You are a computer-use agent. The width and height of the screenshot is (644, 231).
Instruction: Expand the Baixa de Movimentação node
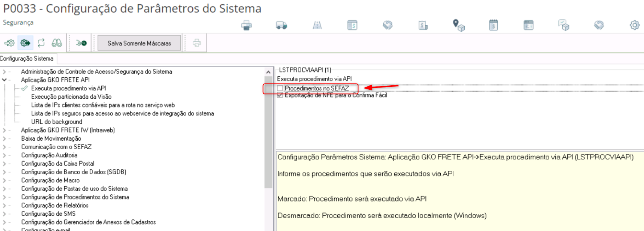[x=4, y=138]
